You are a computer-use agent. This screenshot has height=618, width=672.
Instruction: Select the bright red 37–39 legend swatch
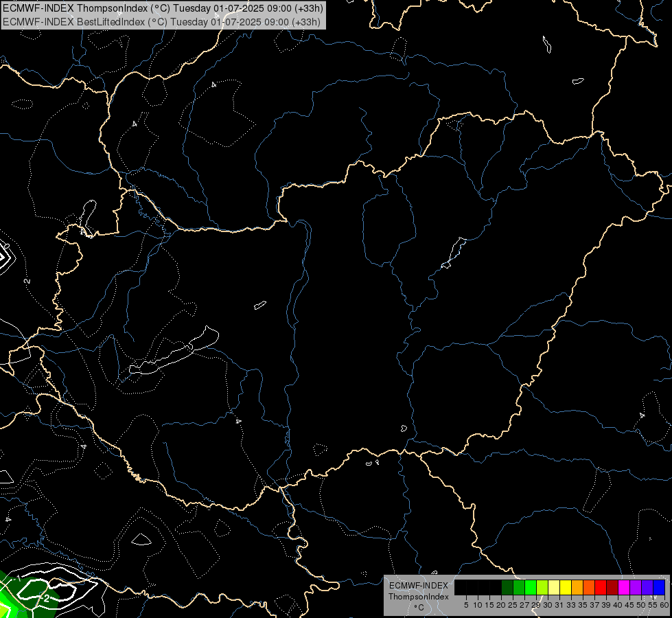point(601,587)
